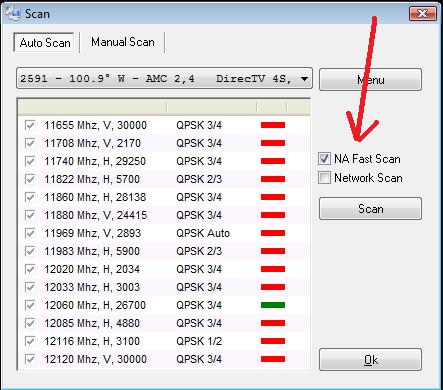Click 'QPSK 2/3' in the 11983 Mhz row
Screen dimensions: 443x390
pos(199,251)
